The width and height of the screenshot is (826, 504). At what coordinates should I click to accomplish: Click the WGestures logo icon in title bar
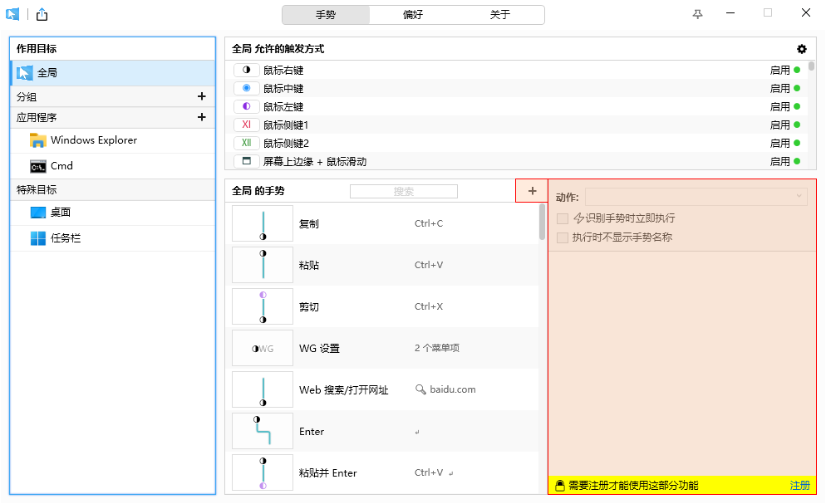pyautogui.click(x=11, y=14)
